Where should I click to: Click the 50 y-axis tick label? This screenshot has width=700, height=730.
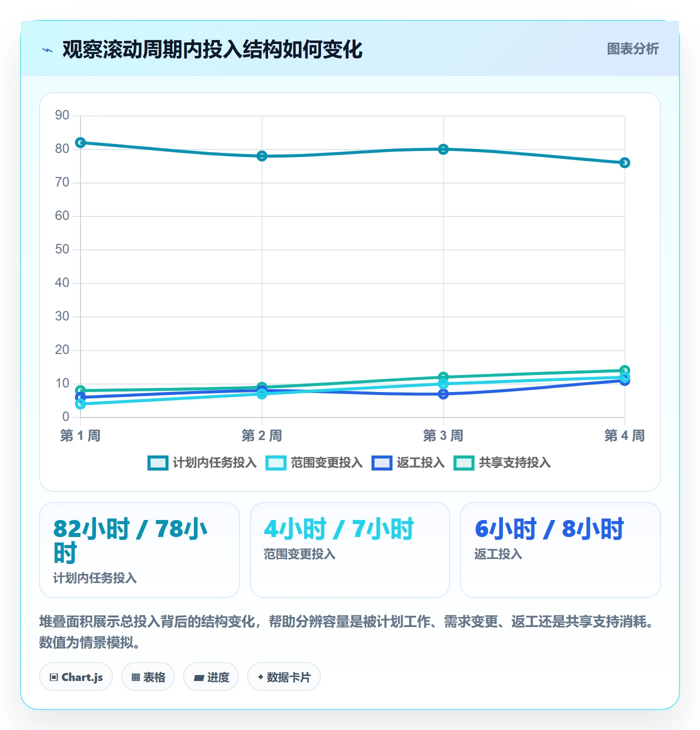[62, 249]
